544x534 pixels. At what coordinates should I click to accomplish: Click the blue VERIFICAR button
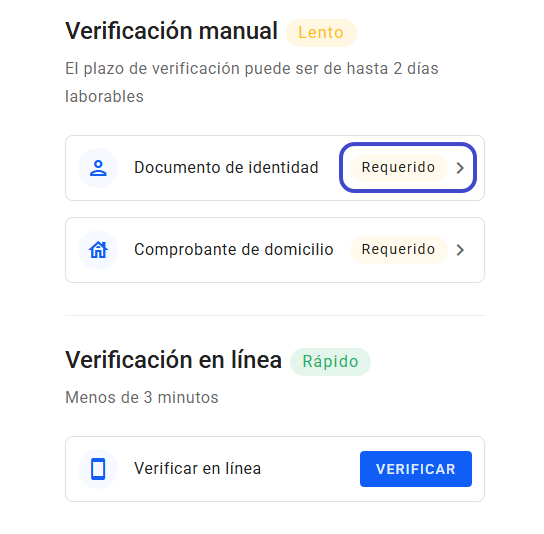416,469
